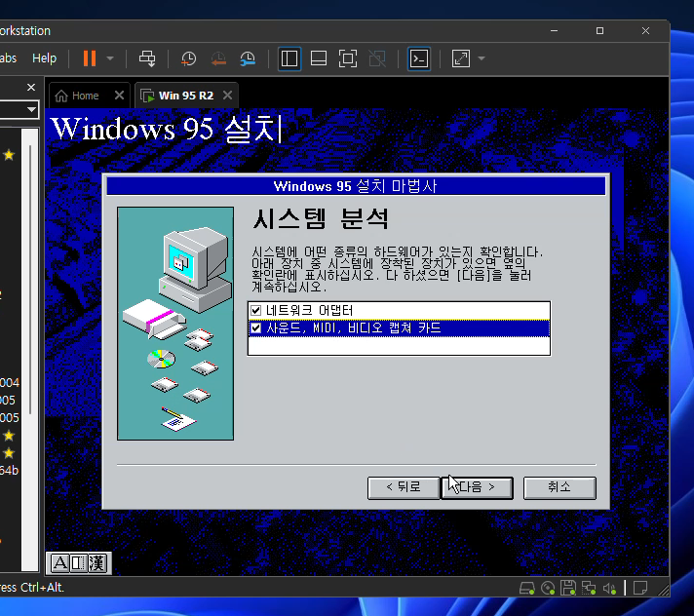Click the Windows 95 설치 마법사 title bar

(356, 186)
